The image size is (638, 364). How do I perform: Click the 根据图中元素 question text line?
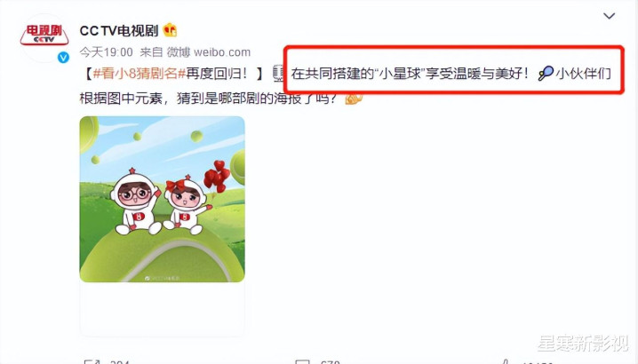tap(209, 98)
